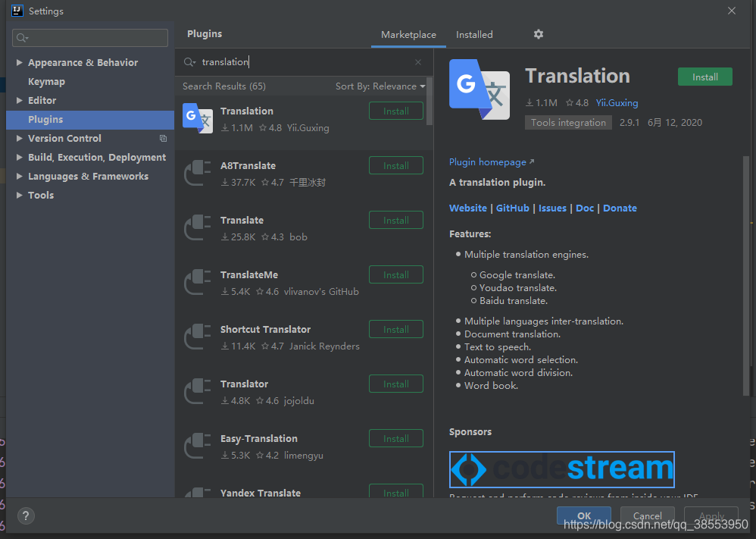This screenshot has height=539, width=756.
Task: Click the A8Translate plugin icon
Action: point(198,173)
